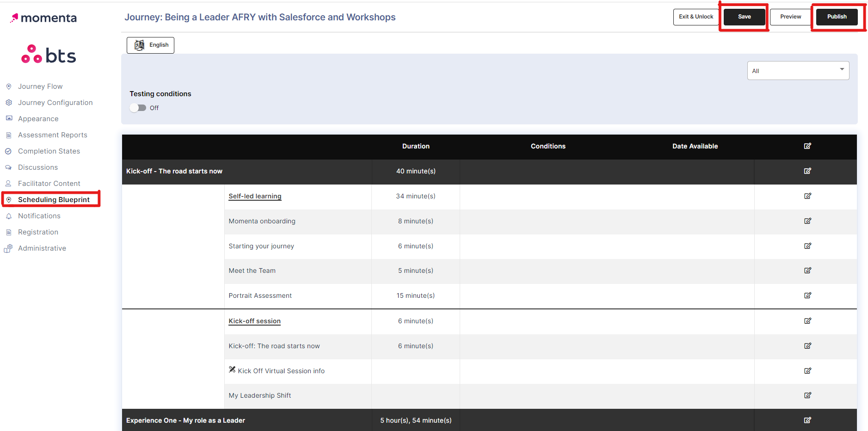Edit Kick-off - The road starts now row
The width and height of the screenshot is (868, 431).
pyautogui.click(x=807, y=171)
